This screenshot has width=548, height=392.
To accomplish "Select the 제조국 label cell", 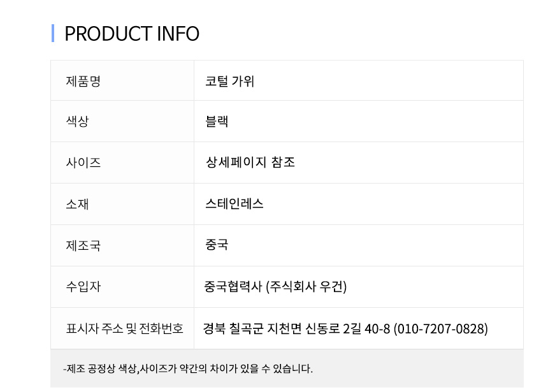I will pyautogui.click(x=83, y=245).
